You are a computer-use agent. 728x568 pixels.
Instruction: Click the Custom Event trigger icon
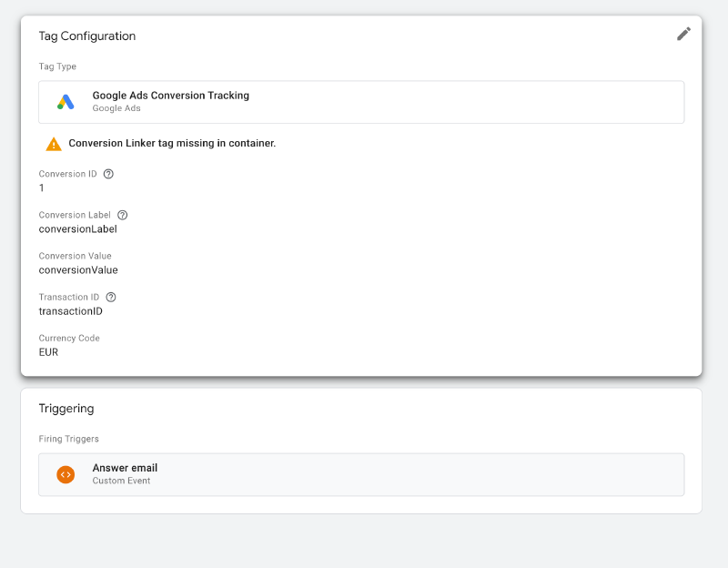(65, 473)
